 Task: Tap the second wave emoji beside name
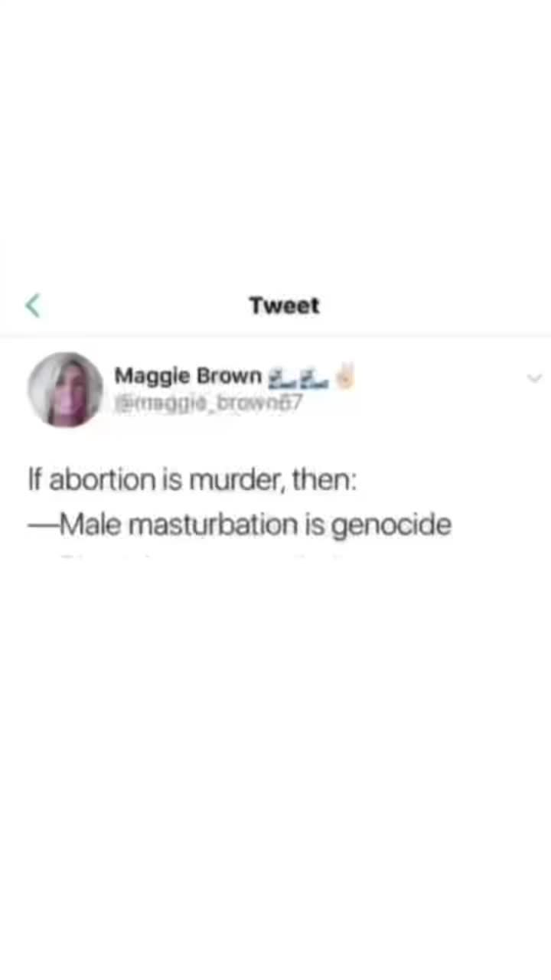click(x=314, y=377)
